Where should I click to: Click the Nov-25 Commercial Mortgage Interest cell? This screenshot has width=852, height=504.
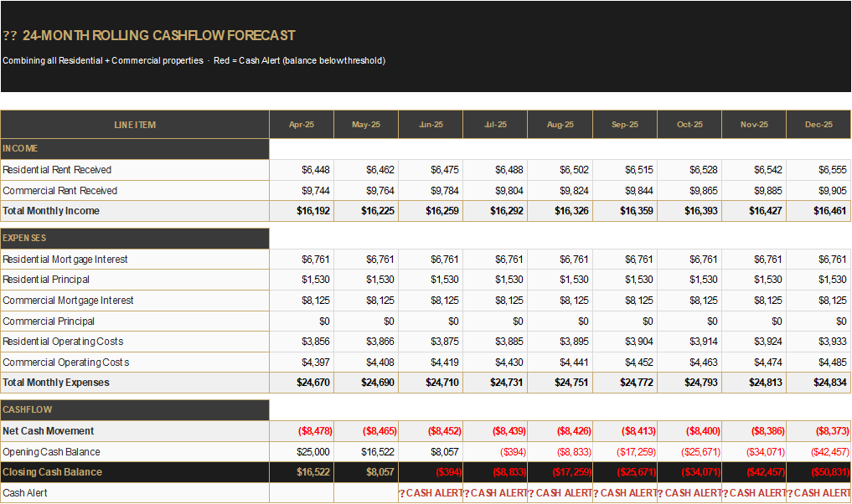tap(754, 301)
